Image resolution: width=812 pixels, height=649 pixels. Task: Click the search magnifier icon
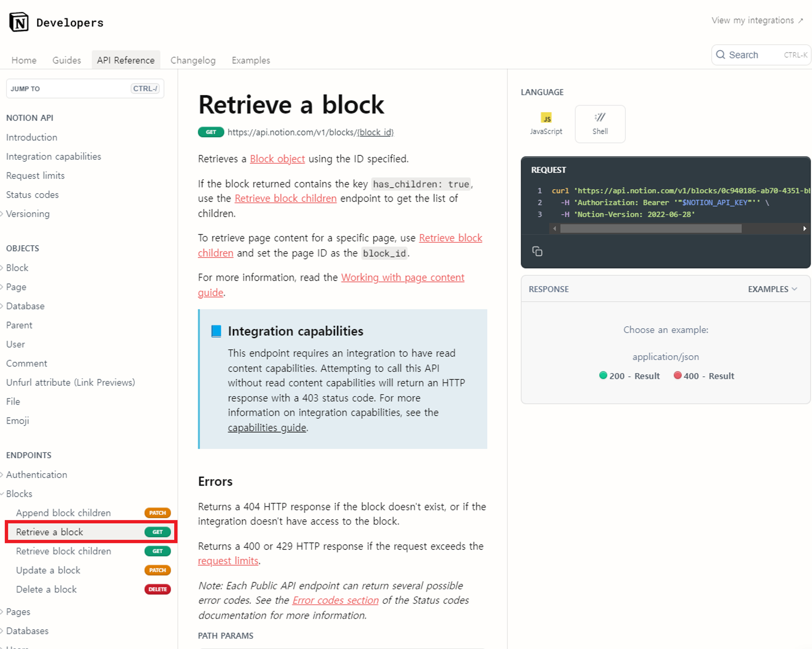tap(720, 55)
